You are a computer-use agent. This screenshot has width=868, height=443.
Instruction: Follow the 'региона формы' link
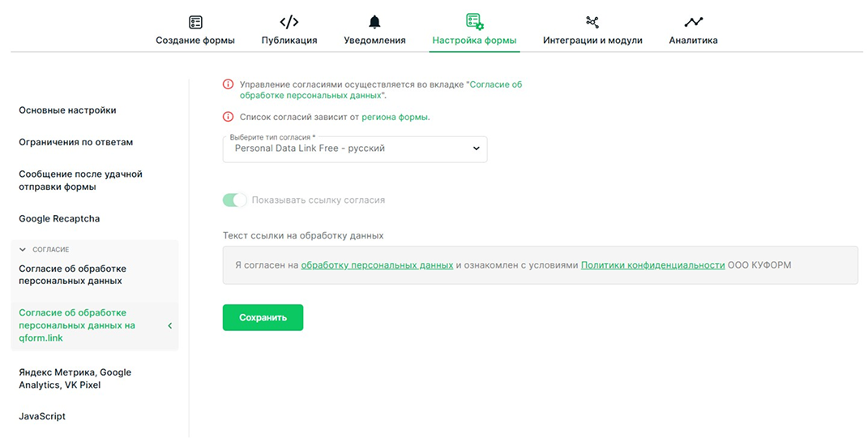[x=395, y=117]
